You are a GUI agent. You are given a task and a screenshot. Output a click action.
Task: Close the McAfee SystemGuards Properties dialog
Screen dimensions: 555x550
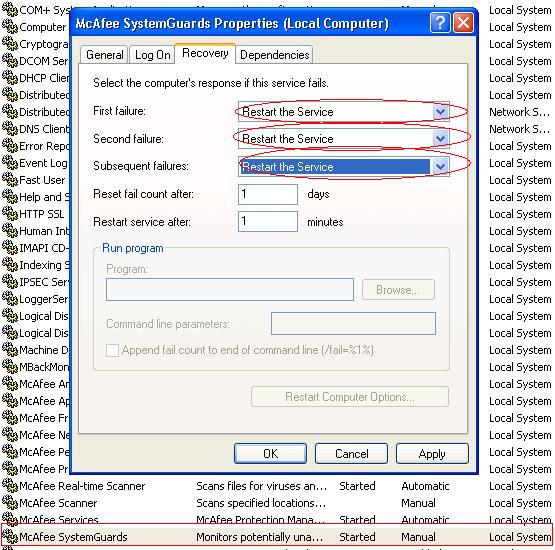tap(463, 23)
